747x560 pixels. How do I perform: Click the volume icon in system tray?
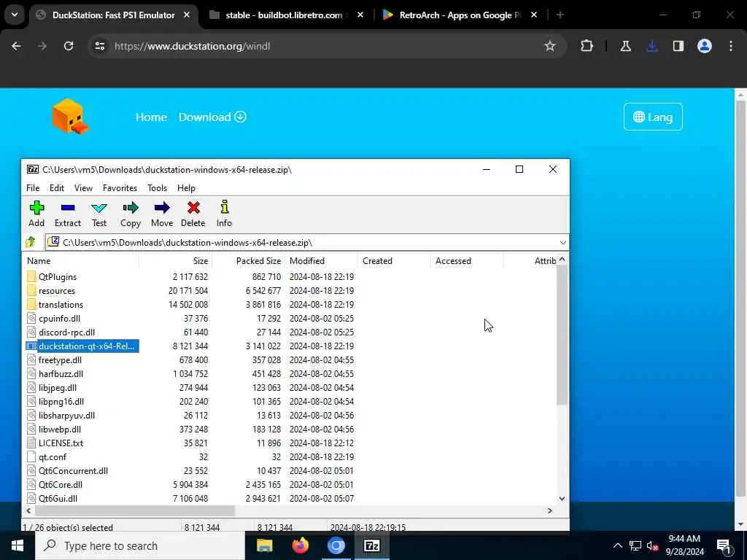[x=652, y=545]
